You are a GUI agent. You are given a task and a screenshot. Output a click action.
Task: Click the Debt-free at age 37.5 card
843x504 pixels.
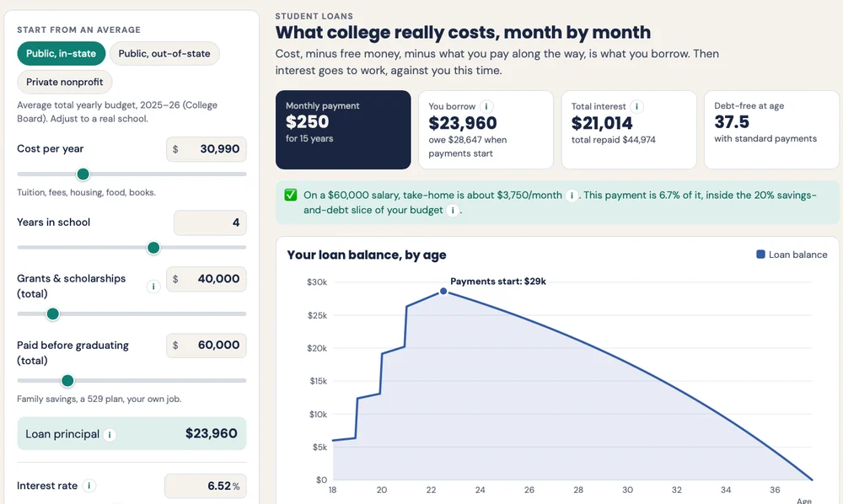(771, 130)
